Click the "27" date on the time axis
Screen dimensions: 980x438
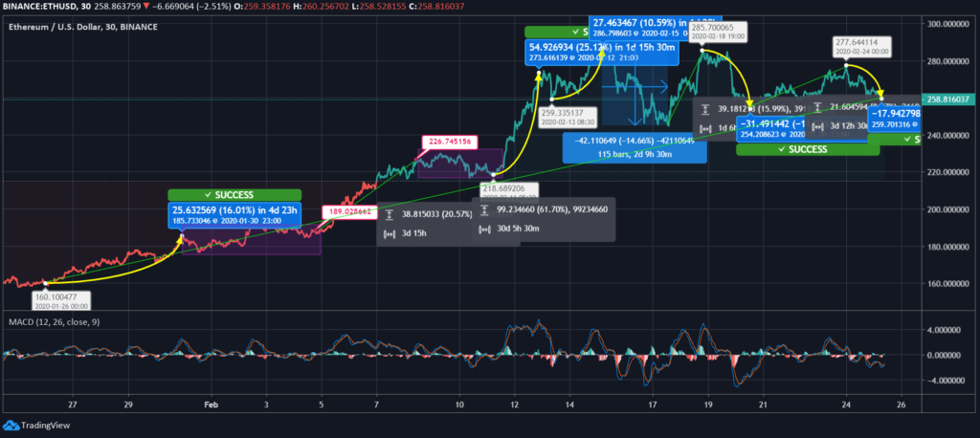pos(73,405)
